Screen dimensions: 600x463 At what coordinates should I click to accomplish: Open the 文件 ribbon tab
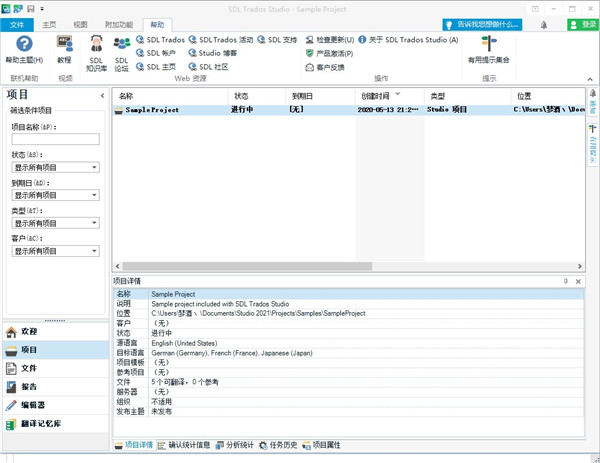(x=17, y=25)
